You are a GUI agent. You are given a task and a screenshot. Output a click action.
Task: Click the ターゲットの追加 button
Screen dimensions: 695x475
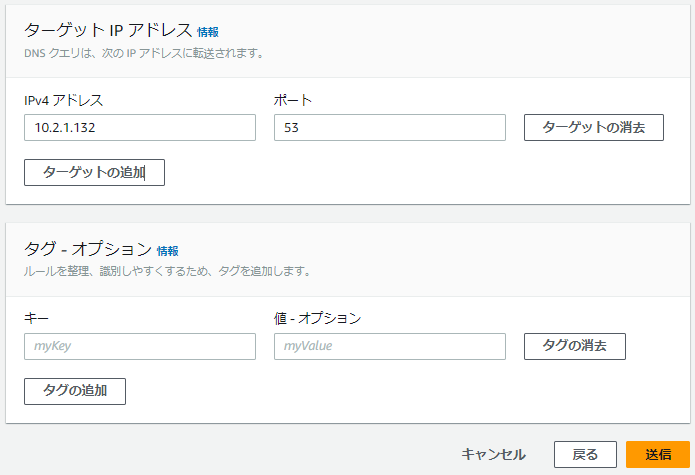click(x=94, y=172)
